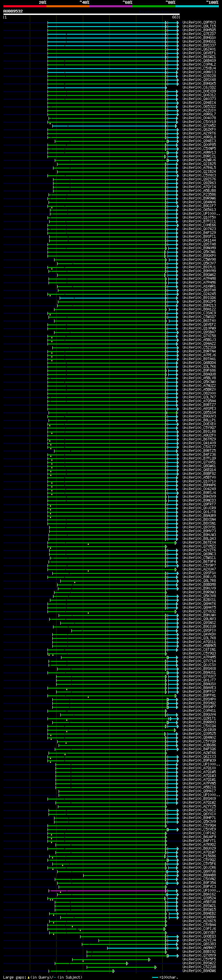Image resolution: width=222 pixels, height=980 pixels.
Task: Select the AU089532 query name
Action: click(x=13, y=11)
